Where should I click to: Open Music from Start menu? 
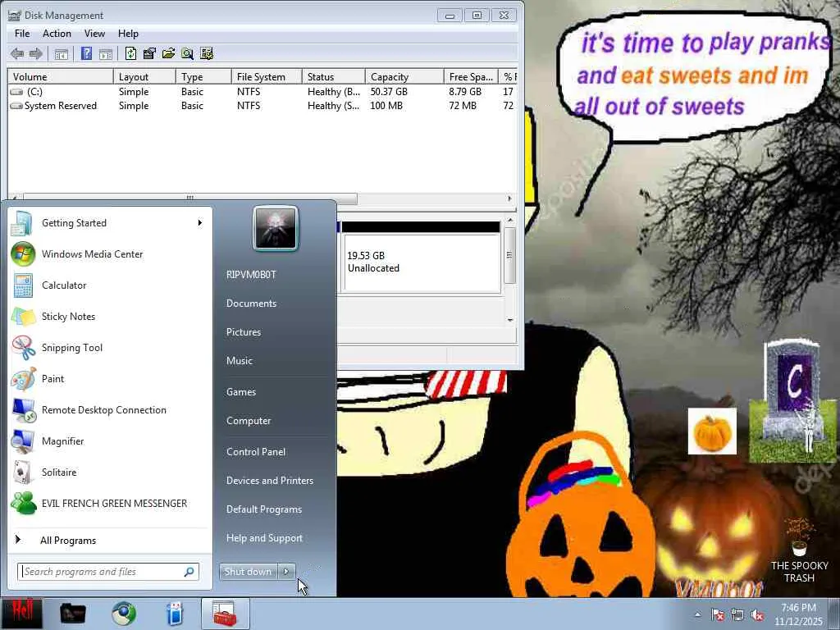[239, 361]
